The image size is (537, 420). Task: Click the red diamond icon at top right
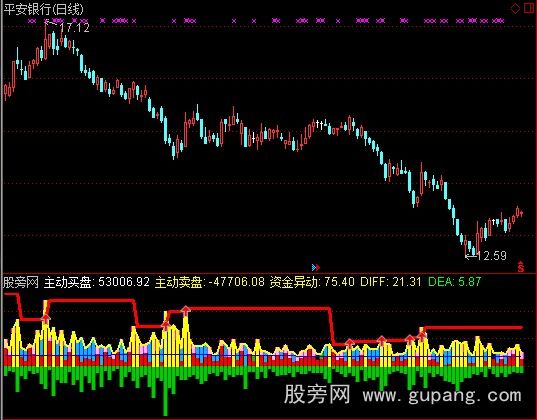(x=515, y=8)
